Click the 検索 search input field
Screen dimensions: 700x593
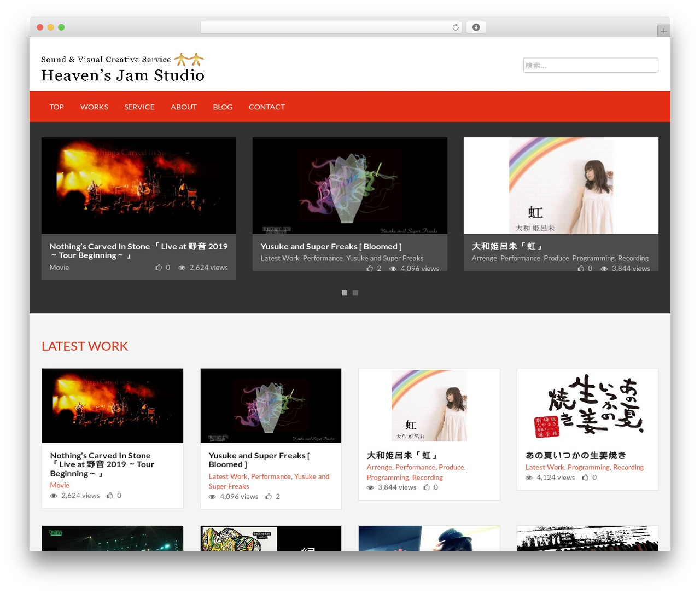tap(591, 65)
